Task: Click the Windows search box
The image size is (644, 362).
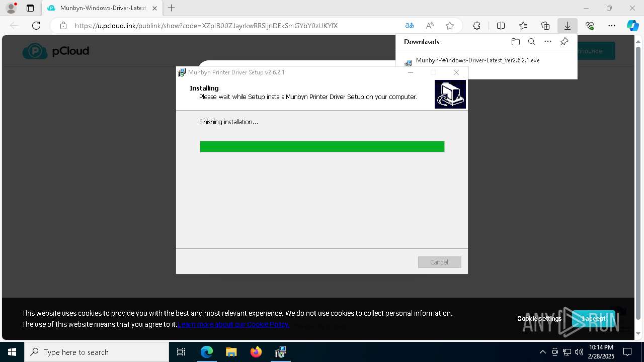Action: (x=97, y=352)
